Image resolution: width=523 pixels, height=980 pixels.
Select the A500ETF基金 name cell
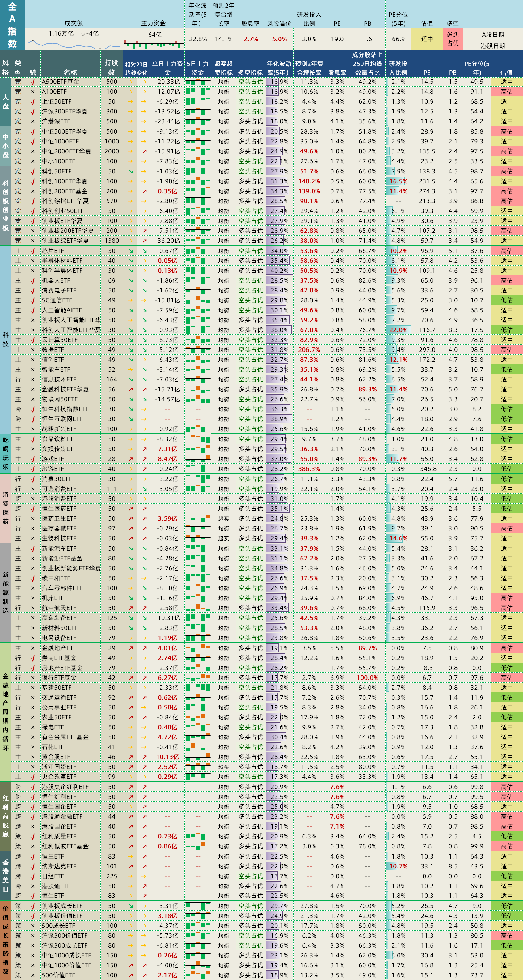pos(70,82)
